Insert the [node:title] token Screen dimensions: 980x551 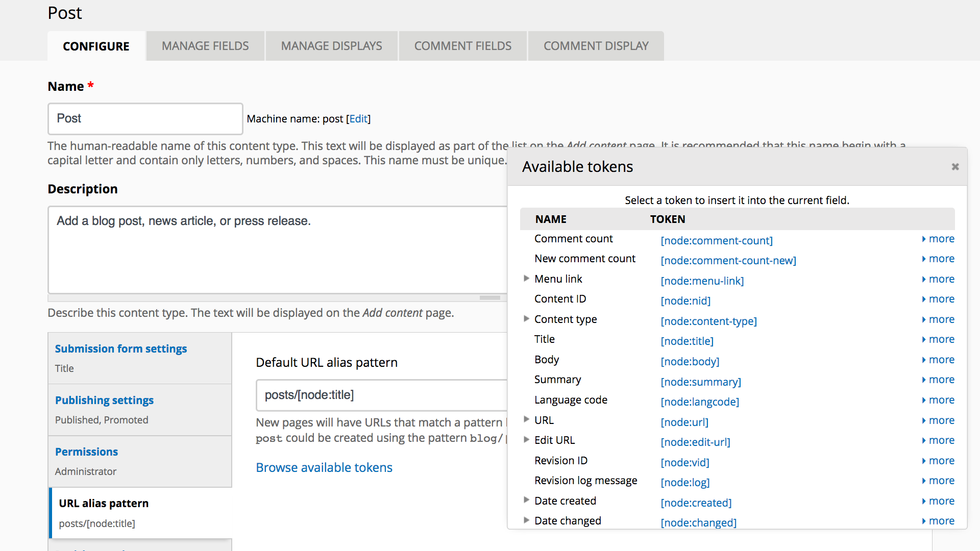coord(687,341)
